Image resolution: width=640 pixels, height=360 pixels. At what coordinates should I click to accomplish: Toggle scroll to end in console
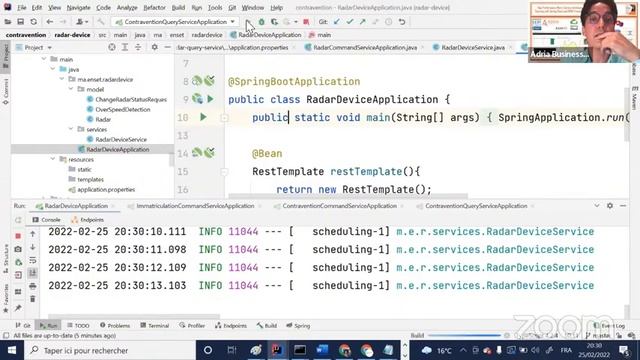point(33,273)
